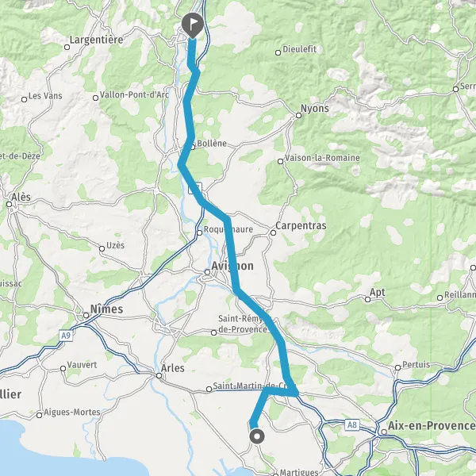Image resolution: width=476 pixels, height=476 pixels.
Task: Click the Apt town marker
Action: pos(367,300)
